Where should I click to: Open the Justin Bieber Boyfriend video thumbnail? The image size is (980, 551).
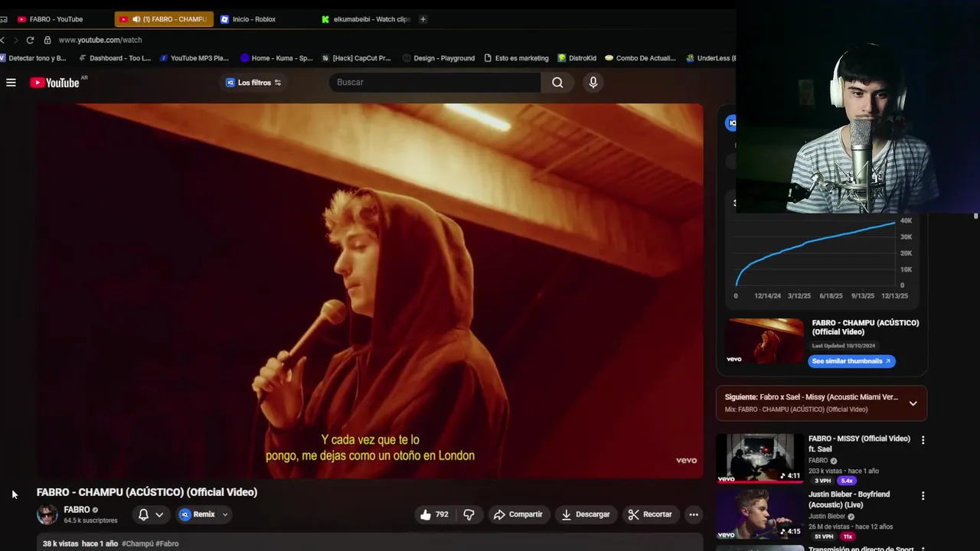click(759, 514)
